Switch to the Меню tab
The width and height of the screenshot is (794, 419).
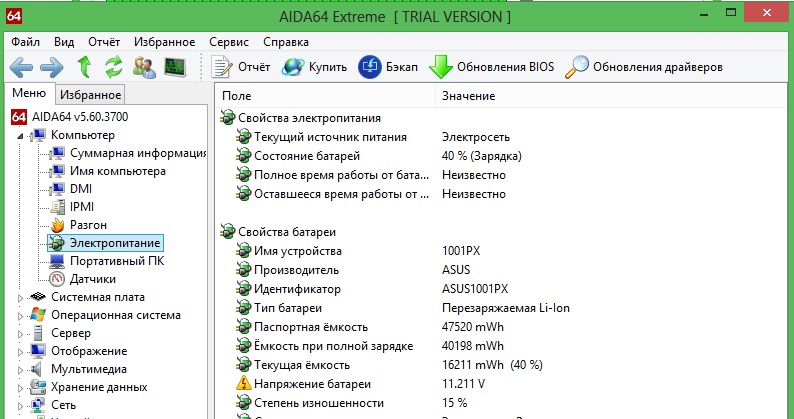[29, 93]
